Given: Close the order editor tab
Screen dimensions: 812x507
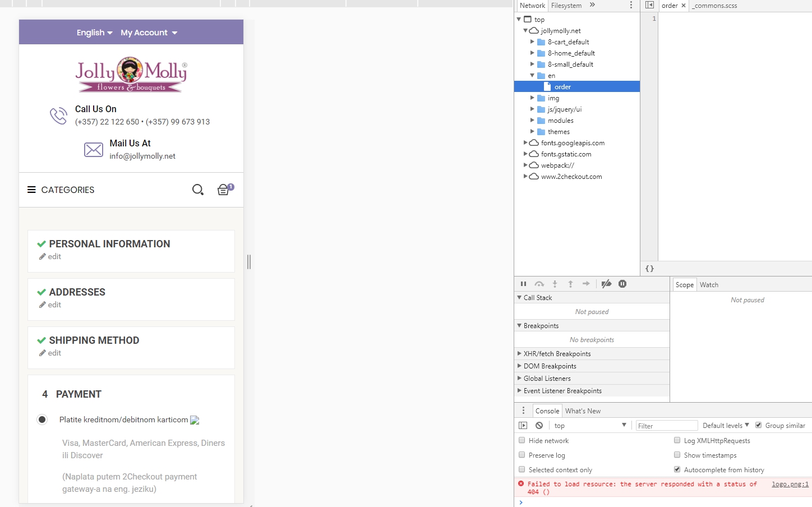Looking at the screenshot, I should (684, 6).
